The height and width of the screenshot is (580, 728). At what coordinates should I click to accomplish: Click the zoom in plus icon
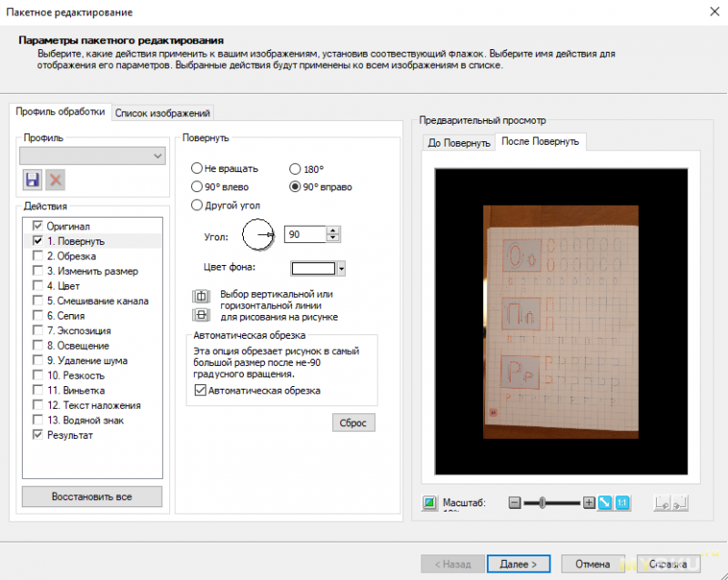pyautogui.click(x=589, y=503)
